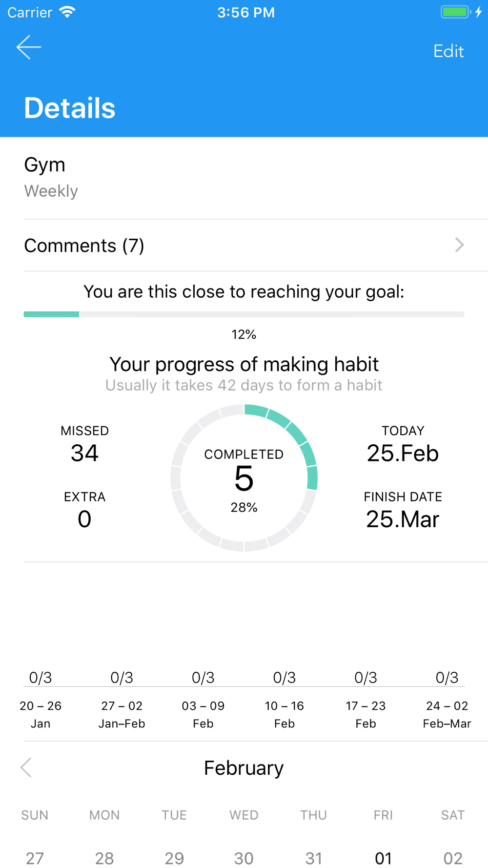Go to previous month using left chevron
Image resolution: width=488 pixels, height=868 pixels.
(x=26, y=767)
